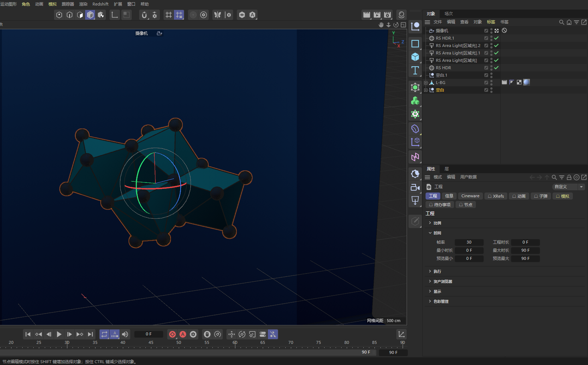
Task: Toggle the RS HDR enable checkmark
Action: tap(497, 68)
